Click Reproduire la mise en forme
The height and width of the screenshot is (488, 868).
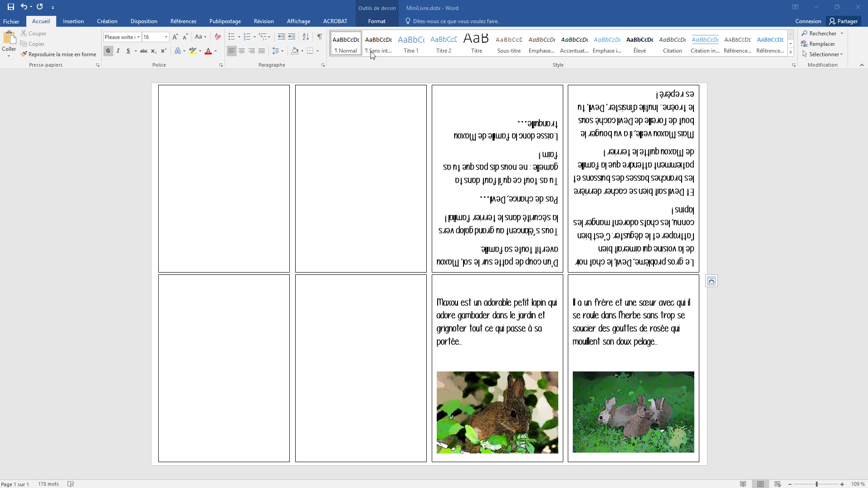(59, 54)
